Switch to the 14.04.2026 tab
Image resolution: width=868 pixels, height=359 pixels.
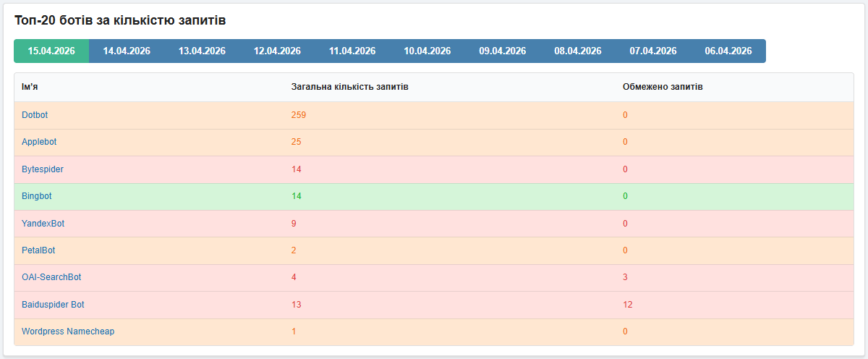(x=127, y=51)
